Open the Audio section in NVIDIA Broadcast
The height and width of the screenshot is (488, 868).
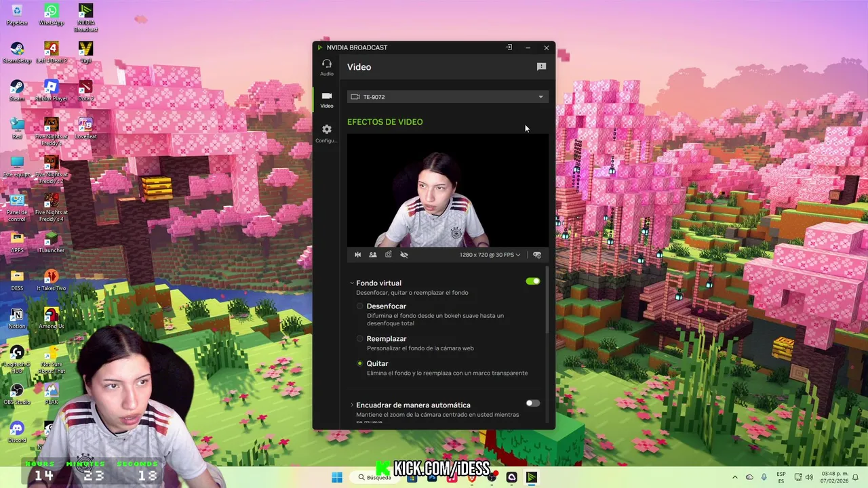coord(327,67)
